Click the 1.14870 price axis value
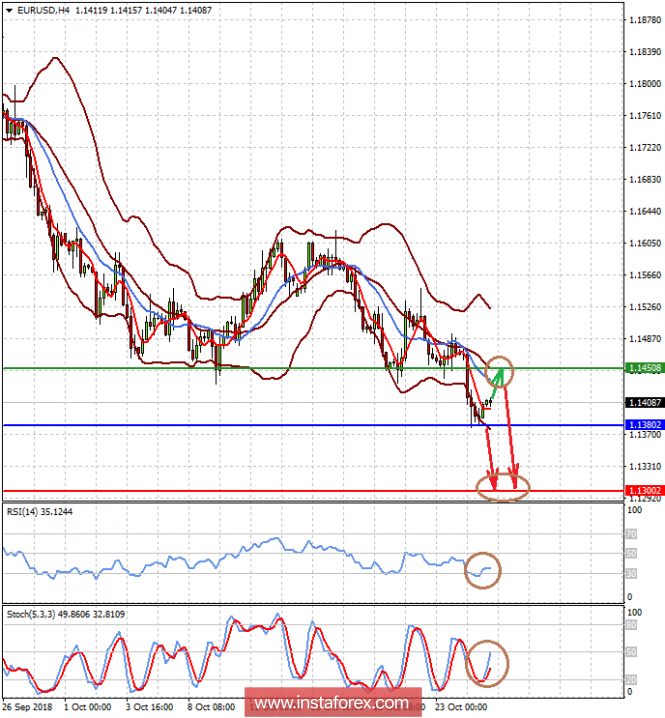This screenshot has width=665, height=718. pyautogui.click(x=645, y=339)
